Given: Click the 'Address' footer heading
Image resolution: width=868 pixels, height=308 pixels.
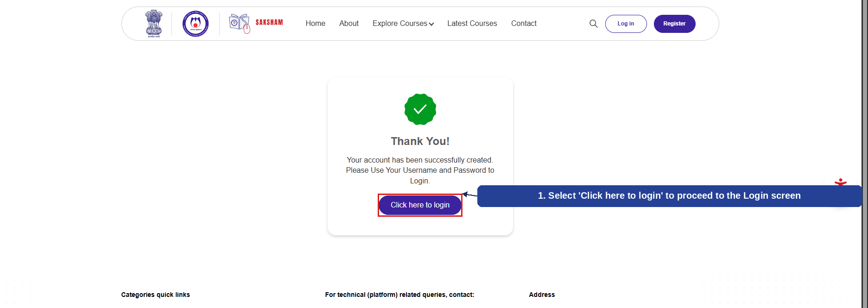Looking at the screenshot, I should tap(542, 295).
